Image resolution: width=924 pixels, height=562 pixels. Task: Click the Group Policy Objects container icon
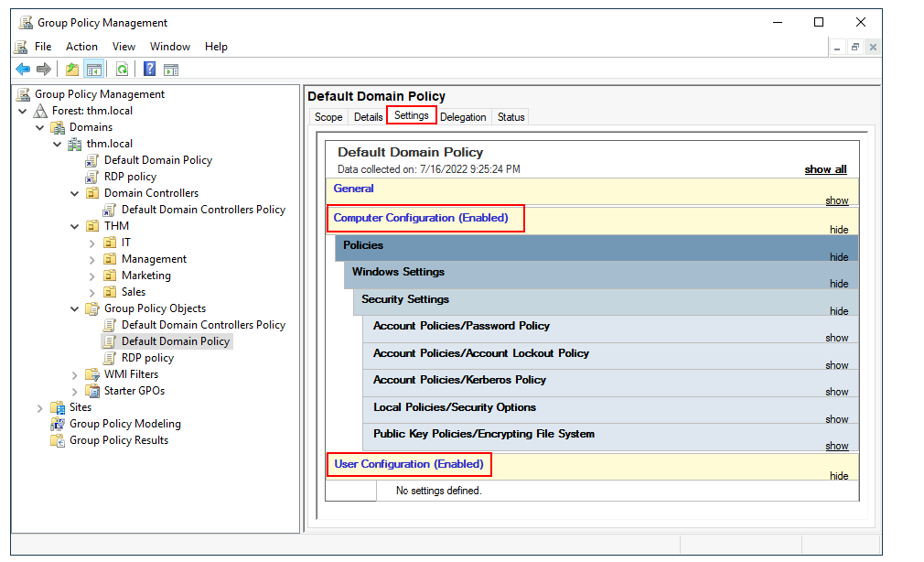tap(92, 309)
